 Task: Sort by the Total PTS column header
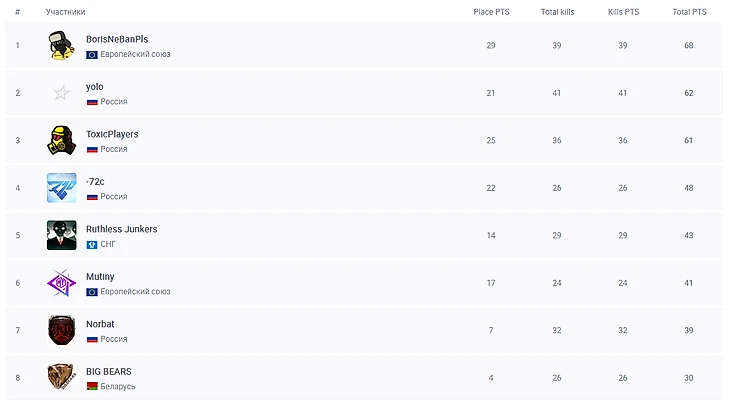pyautogui.click(x=689, y=12)
